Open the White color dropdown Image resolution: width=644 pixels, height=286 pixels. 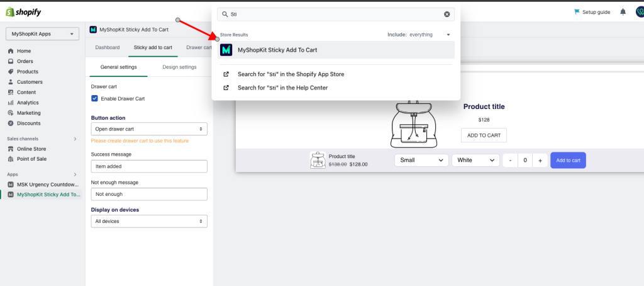pyautogui.click(x=475, y=160)
